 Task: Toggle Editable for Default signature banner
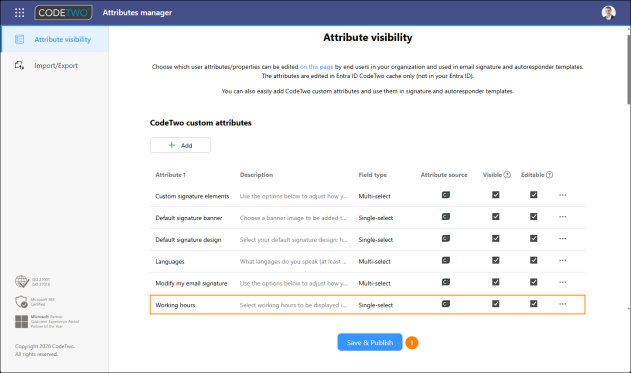(x=534, y=216)
